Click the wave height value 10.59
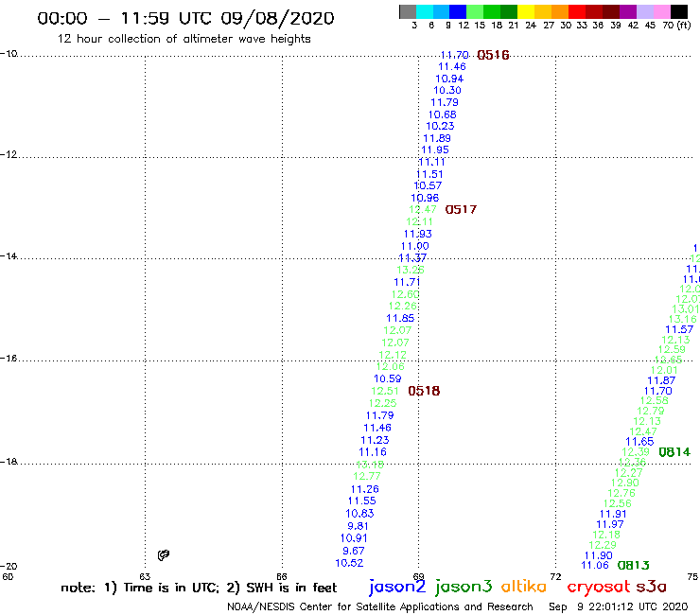 tap(388, 378)
